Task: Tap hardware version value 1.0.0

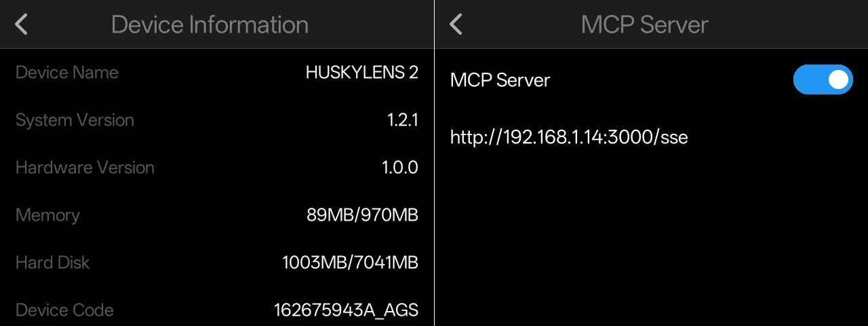Action: click(x=399, y=168)
